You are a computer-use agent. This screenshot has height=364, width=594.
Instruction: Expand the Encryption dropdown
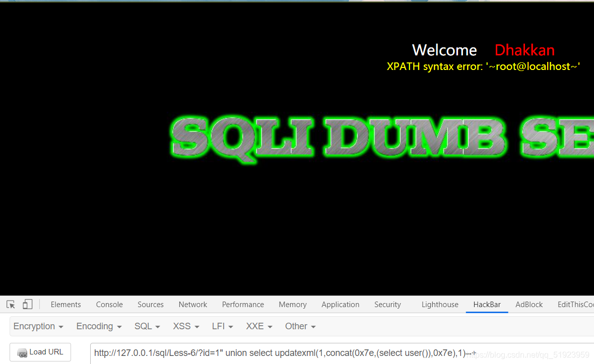pos(38,326)
